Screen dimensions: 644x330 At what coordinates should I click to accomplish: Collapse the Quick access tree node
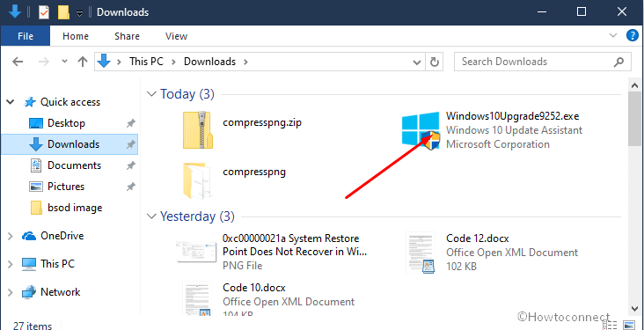click(x=11, y=102)
